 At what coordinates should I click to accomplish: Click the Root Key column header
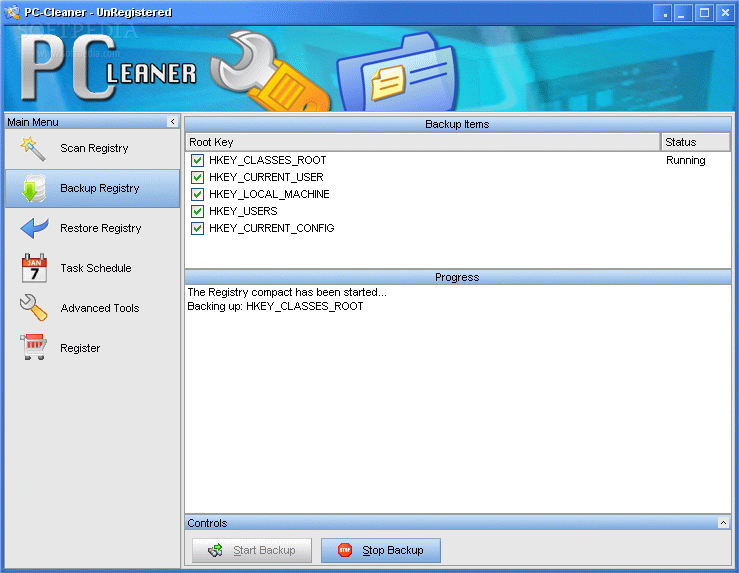[423, 142]
